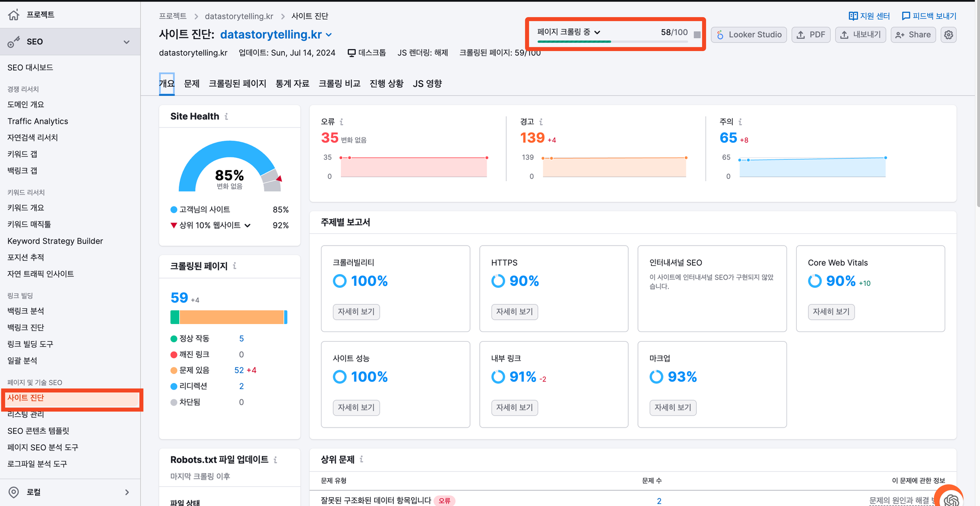Click the crawled pages stacked color bar
The height and width of the screenshot is (506, 980).
click(x=229, y=317)
